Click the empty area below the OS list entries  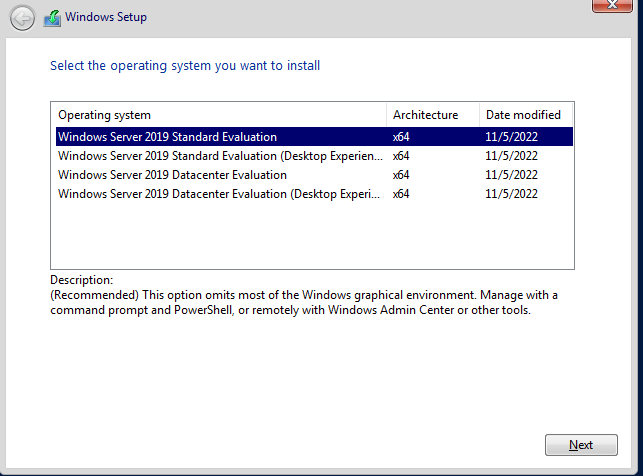coord(312,236)
